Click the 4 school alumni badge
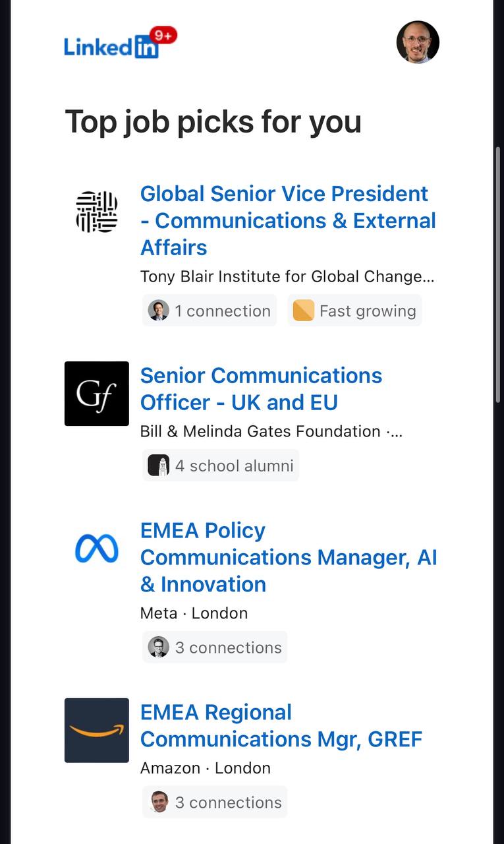504x844 pixels. (x=221, y=466)
